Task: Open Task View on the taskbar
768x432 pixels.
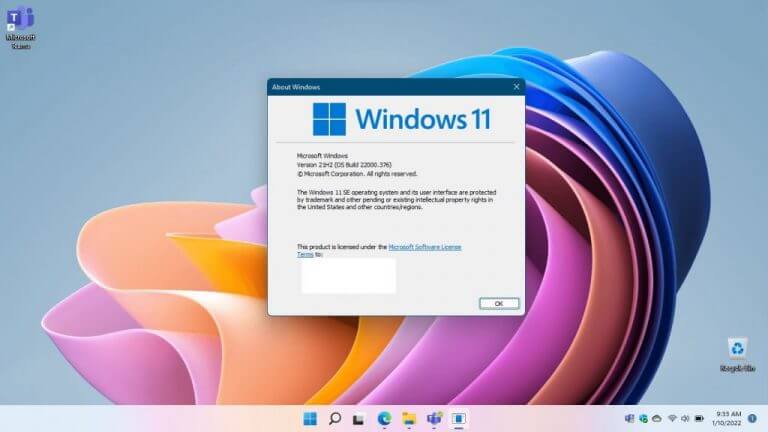Action: click(x=359, y=419)
